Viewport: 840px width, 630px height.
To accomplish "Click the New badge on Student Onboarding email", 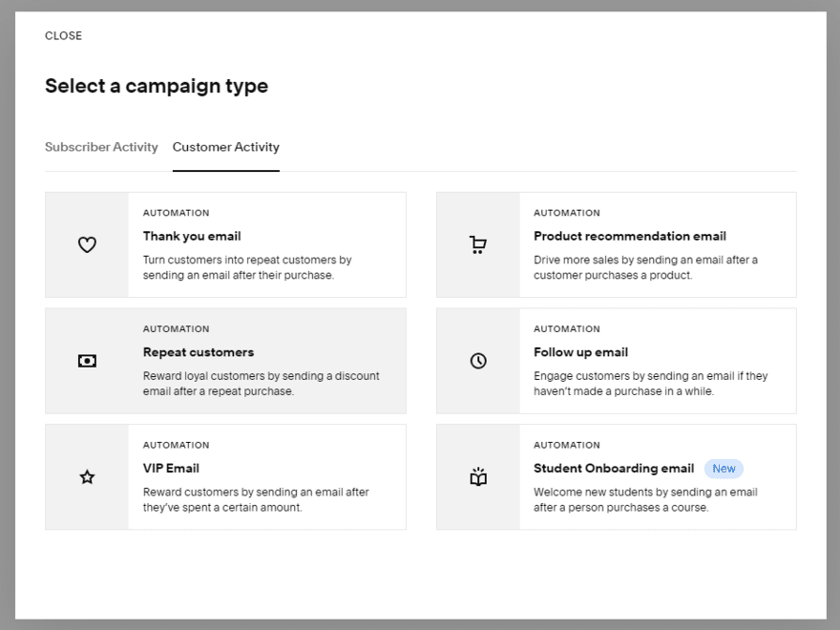I will tap(724, 469).
